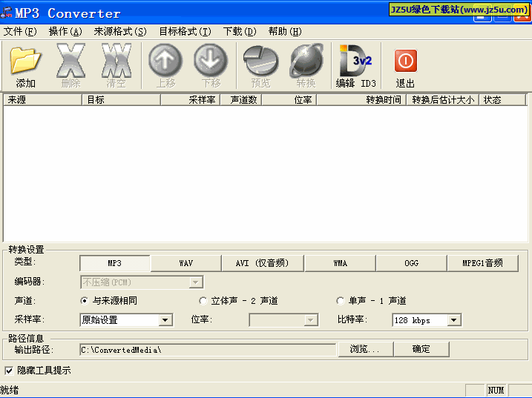Click the 目标 column header

point(122,100)
